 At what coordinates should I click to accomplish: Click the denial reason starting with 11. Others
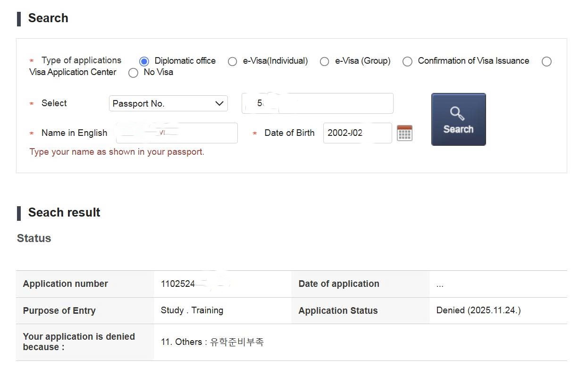click(x=212, y=342)
